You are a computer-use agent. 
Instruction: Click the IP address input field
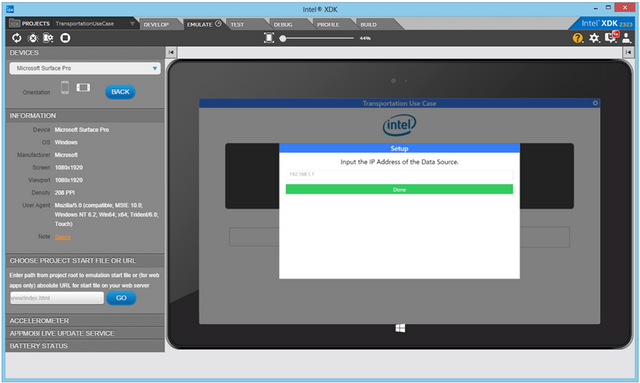399,174
